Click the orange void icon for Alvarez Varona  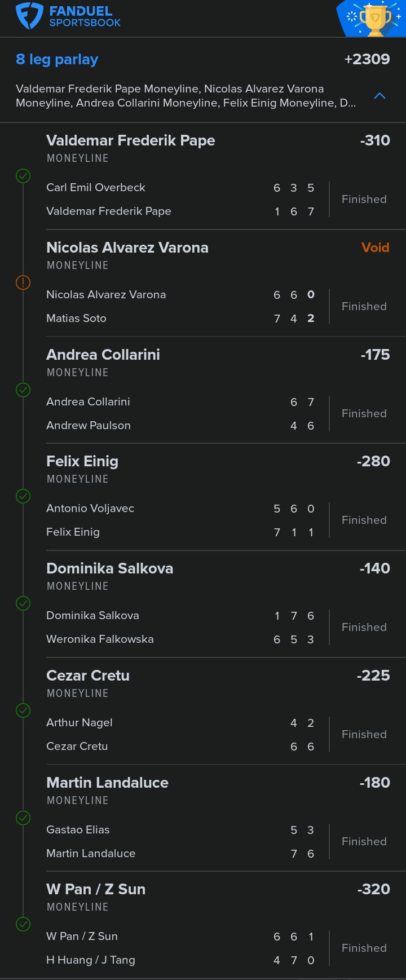click(x=23, y=282)
